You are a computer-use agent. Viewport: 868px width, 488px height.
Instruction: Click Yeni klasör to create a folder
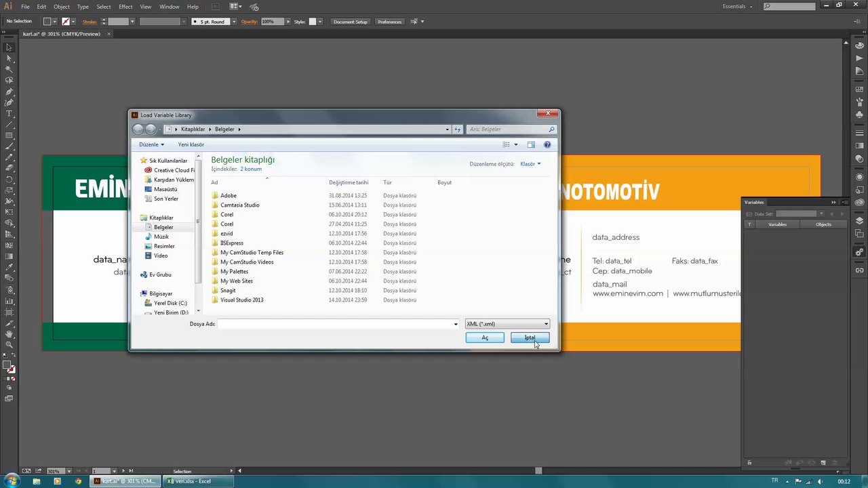(191, 144)
